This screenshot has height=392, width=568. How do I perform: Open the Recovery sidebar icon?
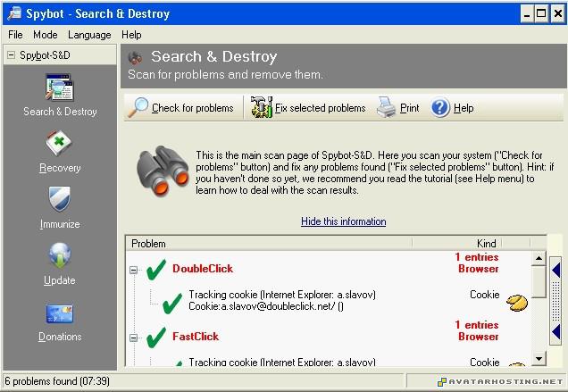(60, 143)
